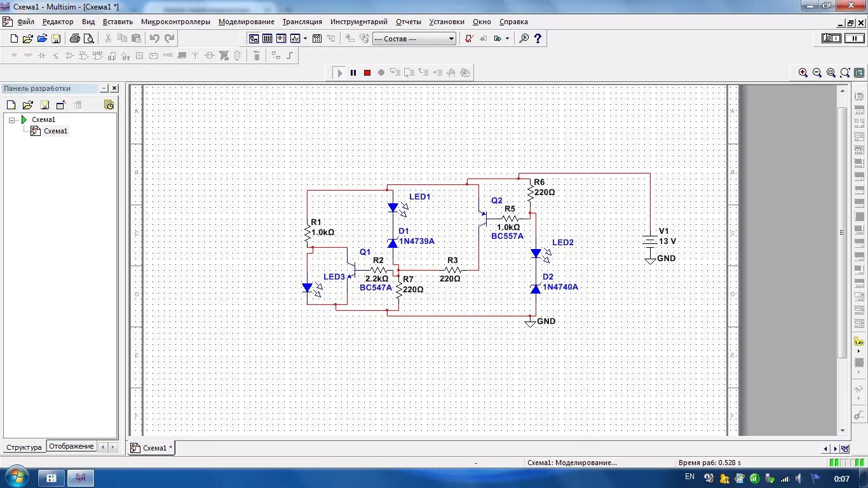
Task: Open the Моделирование menu
Action: (247, 22)
